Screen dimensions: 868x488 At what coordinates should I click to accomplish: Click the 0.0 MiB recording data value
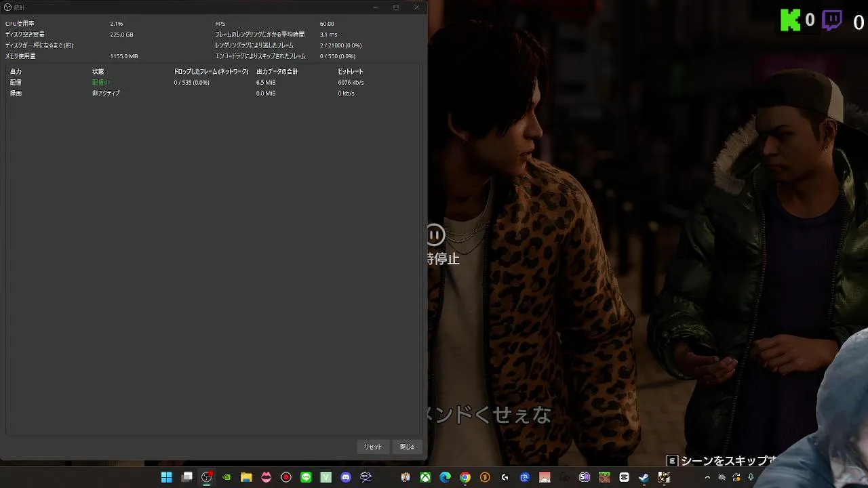click(x=266, y=93)
